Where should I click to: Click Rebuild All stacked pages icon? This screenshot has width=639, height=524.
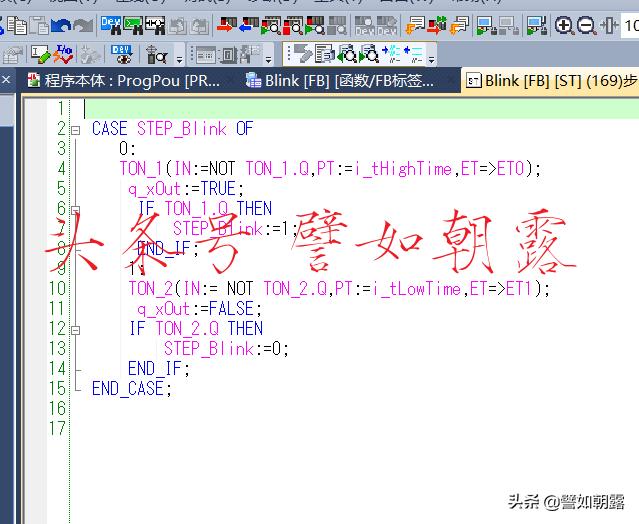[459, 25]
